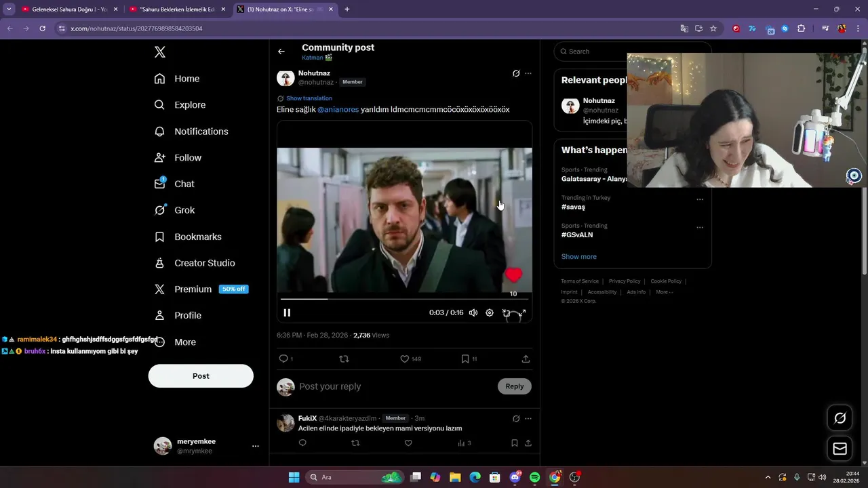Screen dimensions: 868x488
Task: Reply to FukiX's comment
Action: point(302,443)
